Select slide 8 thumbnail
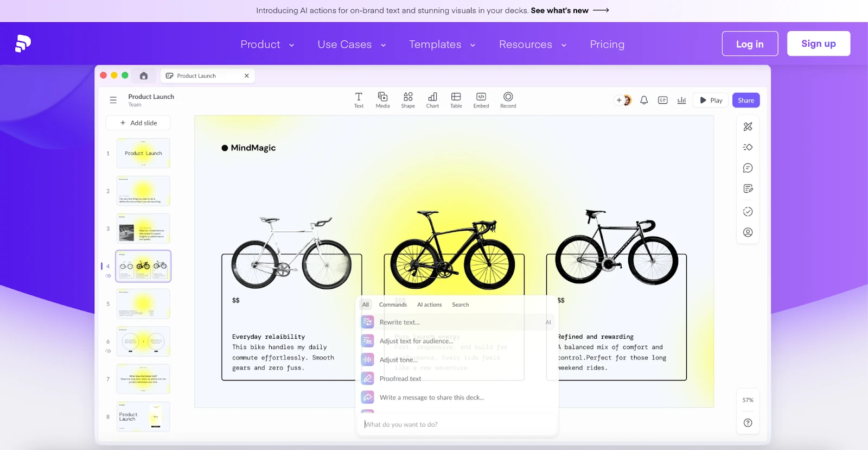This screenshot has width=868, height=450. coord(143,417)
